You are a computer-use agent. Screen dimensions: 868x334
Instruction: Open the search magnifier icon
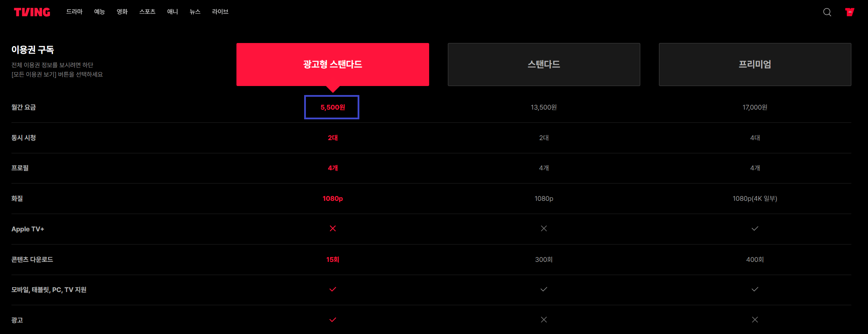[x=827, y=12]
